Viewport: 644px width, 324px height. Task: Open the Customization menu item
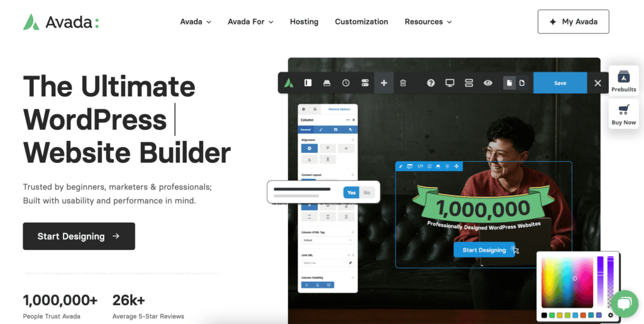pos(362,22)
